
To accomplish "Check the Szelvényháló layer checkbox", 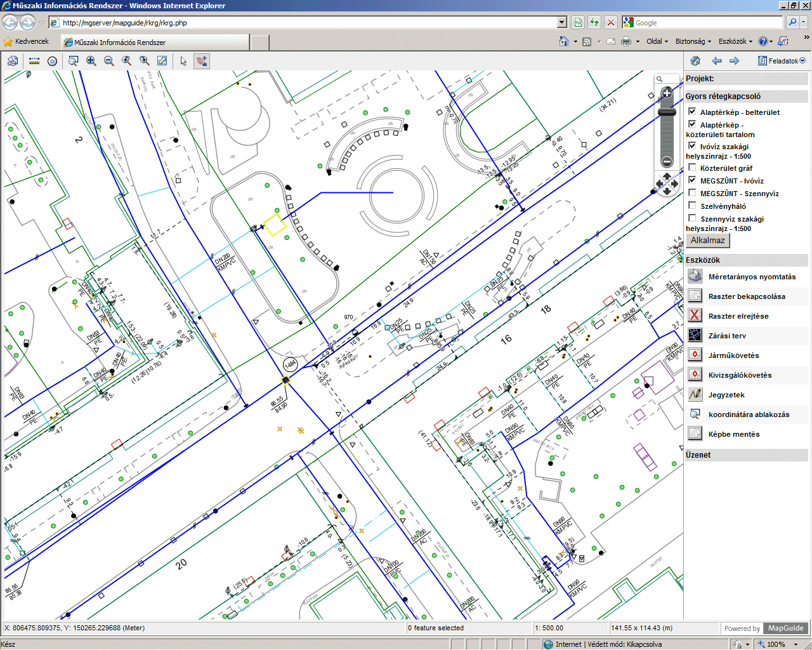I will (x=692, y=206).
